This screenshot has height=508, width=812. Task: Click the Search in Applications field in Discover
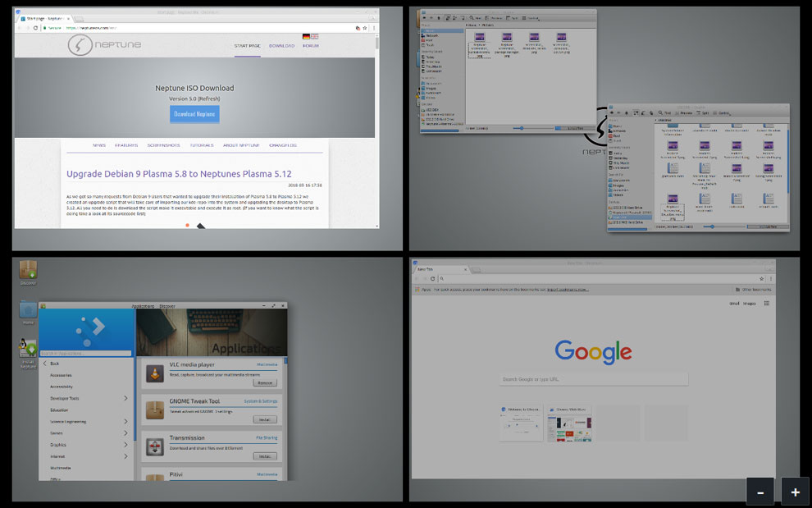pos(86,353)
